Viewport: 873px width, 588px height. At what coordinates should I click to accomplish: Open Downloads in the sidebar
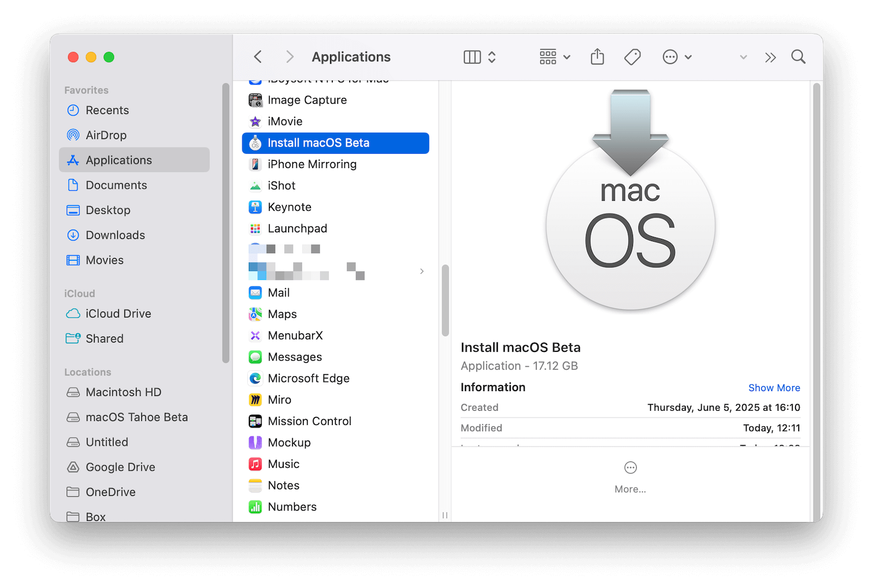click(134, 235)
